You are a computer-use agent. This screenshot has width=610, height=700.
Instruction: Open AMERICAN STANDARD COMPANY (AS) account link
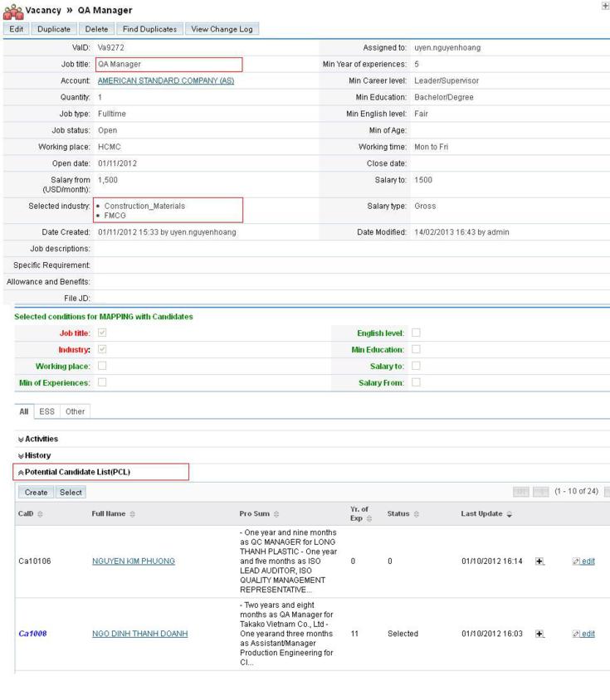[x=166, y=80]
